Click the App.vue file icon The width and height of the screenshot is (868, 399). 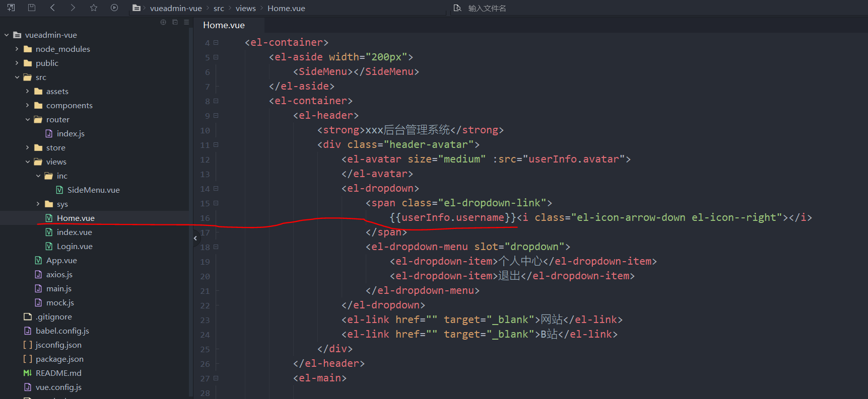(38, 260)
